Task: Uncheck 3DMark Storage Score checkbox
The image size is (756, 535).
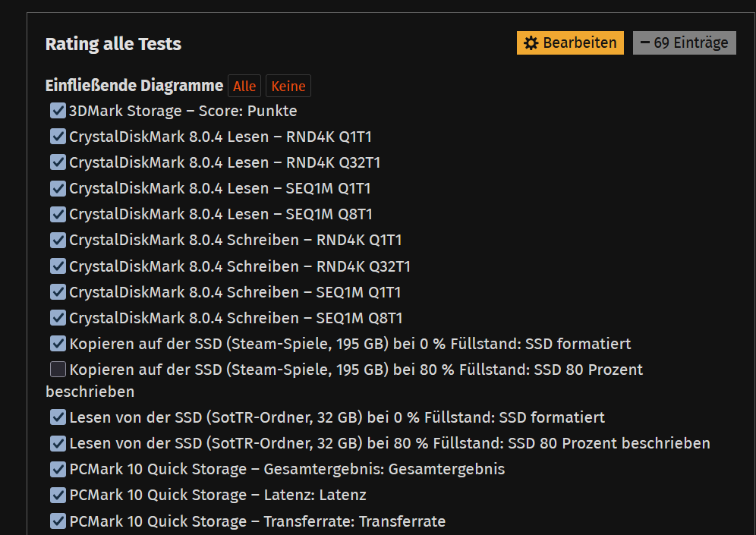Action: [58, 111]
